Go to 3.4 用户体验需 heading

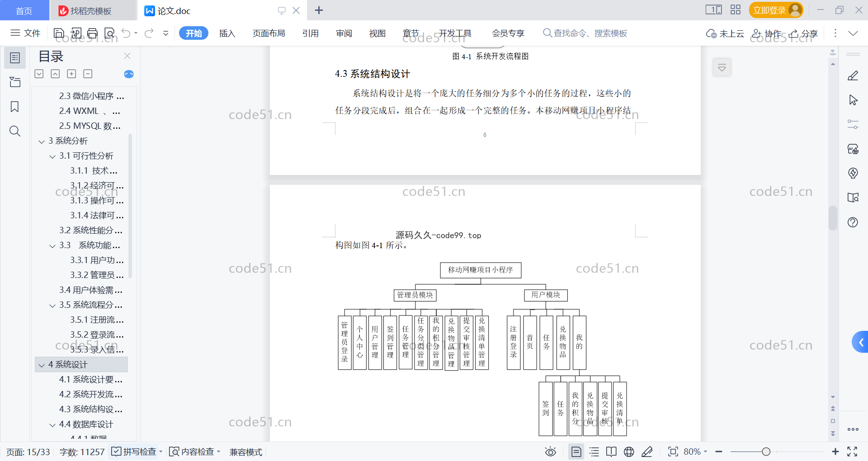[x=91, y=290]
